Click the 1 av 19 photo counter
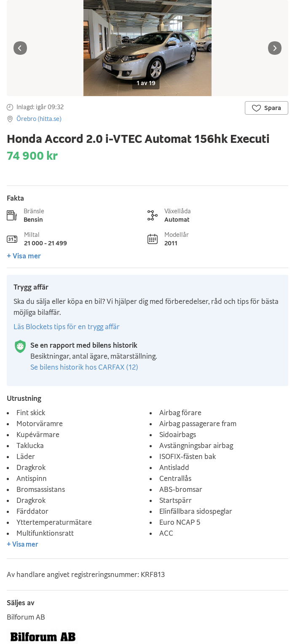Viewport: 295px width, 644px height. (x=146, y=83)
